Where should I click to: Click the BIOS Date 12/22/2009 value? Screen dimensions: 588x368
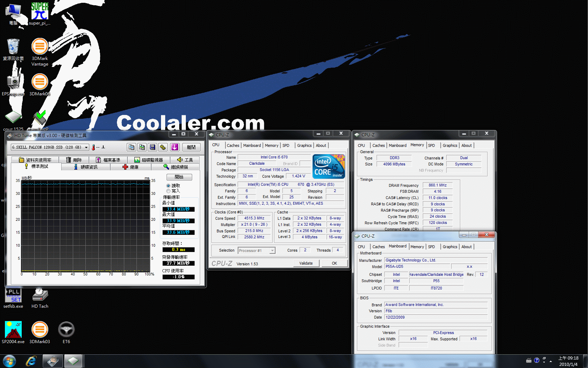pos(436,317)
